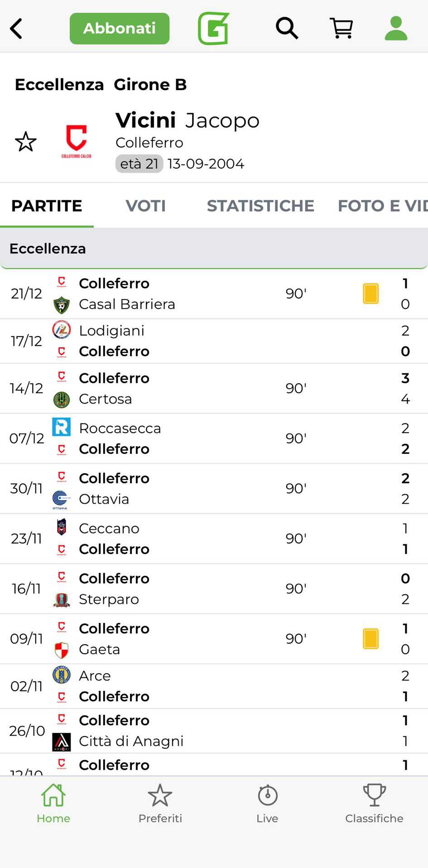This screenshot has width=428, height=868.
Task: Toggle favorite star for Vicini Jacopo
Action: coord(26,142)
